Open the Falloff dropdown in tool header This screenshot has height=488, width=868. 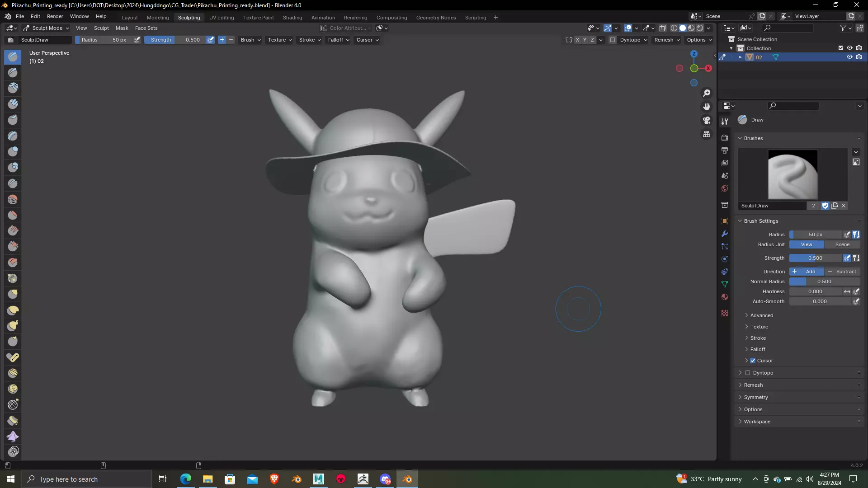[339, 40]
